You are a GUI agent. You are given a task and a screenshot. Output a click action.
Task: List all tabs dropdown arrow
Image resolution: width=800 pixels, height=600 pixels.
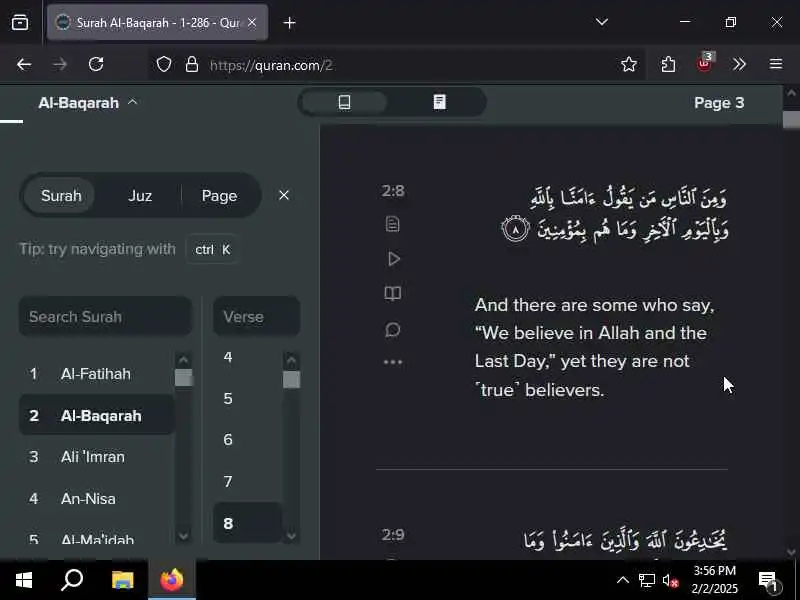(x=602, y=22)
